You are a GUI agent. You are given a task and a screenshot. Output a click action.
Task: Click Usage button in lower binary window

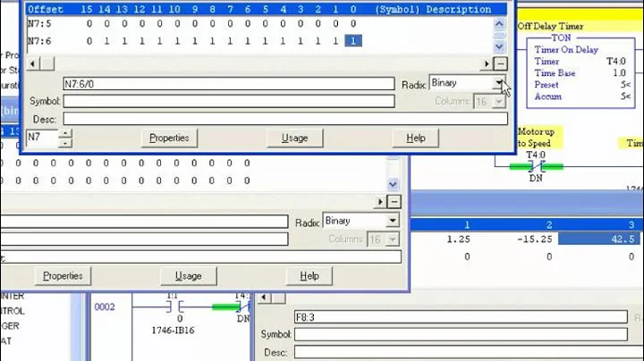[189, 276]
